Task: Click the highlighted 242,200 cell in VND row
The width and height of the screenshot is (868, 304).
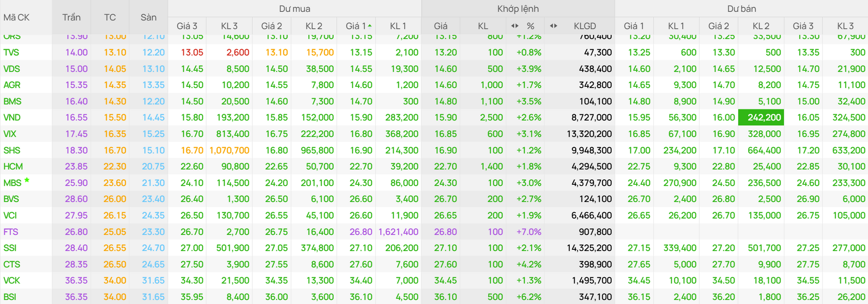Action: [x=761, y=117]
